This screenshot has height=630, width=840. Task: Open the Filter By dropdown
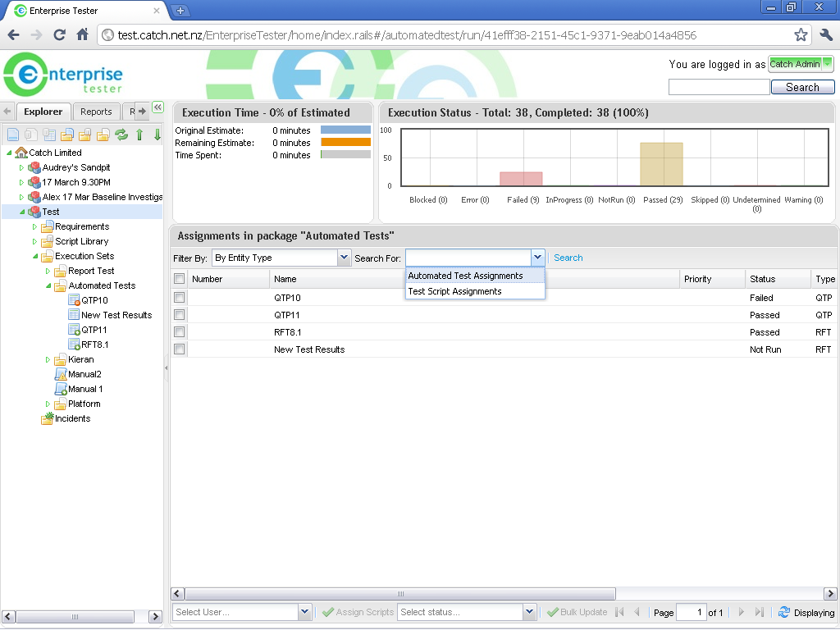click(x=344, y=258)
